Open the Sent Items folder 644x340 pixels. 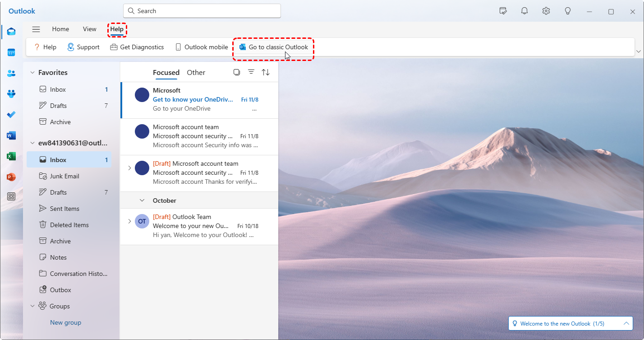(69, 209)
